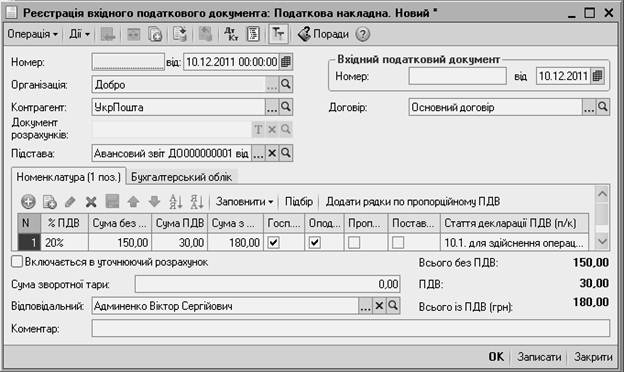
Task: Click the 20% ПДВ rate cell
Action: pos(64,242)
